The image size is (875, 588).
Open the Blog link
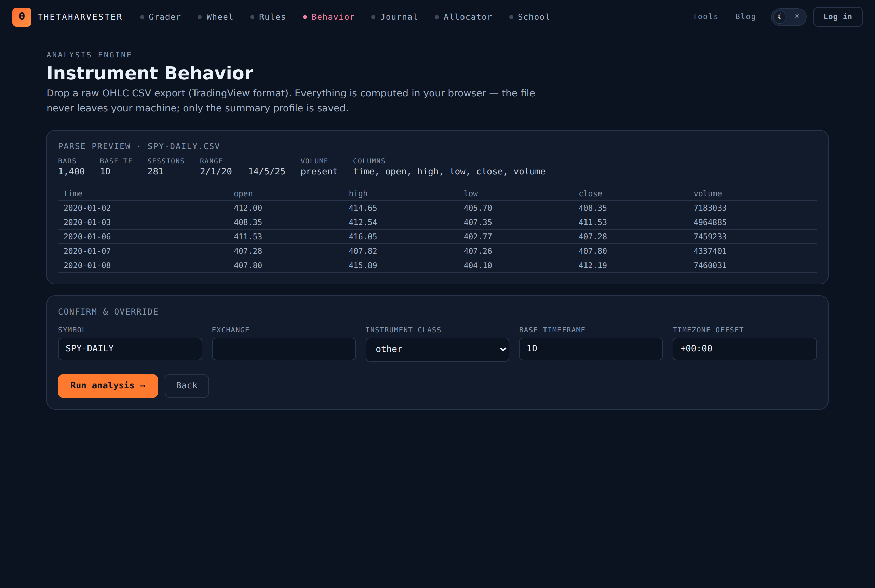745,17
